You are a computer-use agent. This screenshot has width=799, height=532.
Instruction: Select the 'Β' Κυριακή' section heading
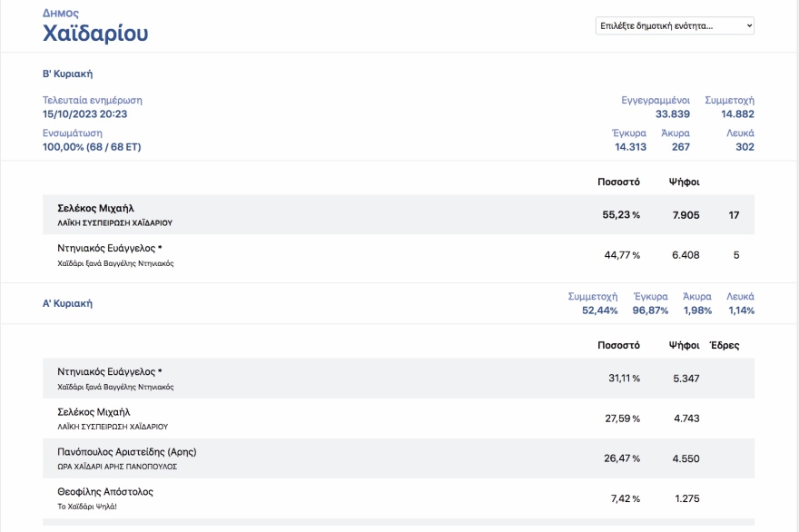[68, 74]
